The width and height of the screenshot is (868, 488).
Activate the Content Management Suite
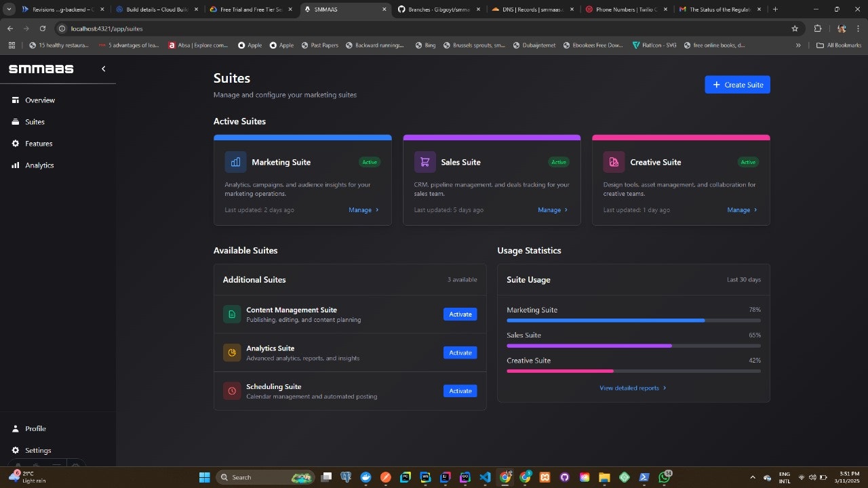460,314
